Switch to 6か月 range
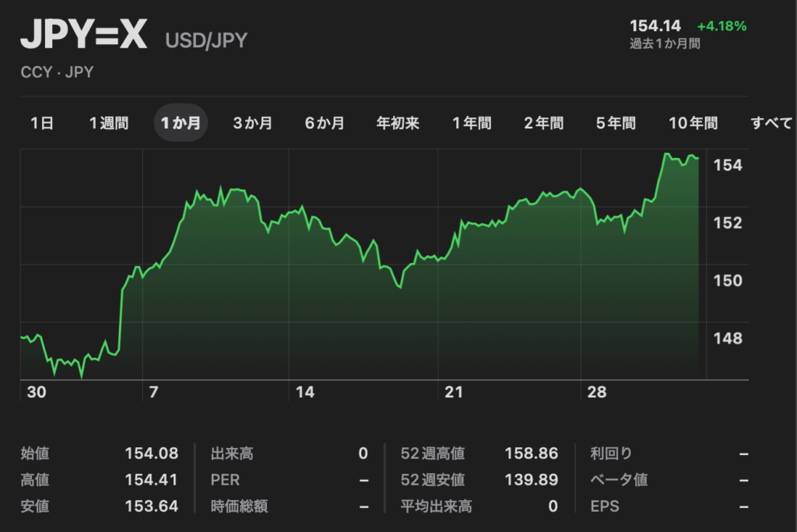Viewport: 797px width, 532px height. pyautogui.click(x=325, y=123)
